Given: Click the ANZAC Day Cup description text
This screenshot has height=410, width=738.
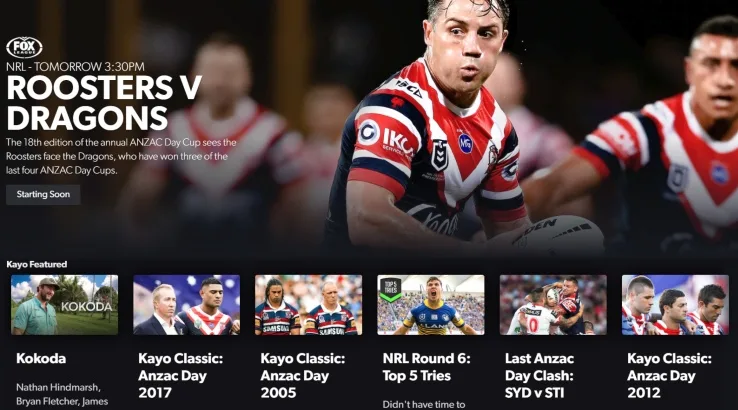Looking at the screenshot, I should [x=121, y=156].
